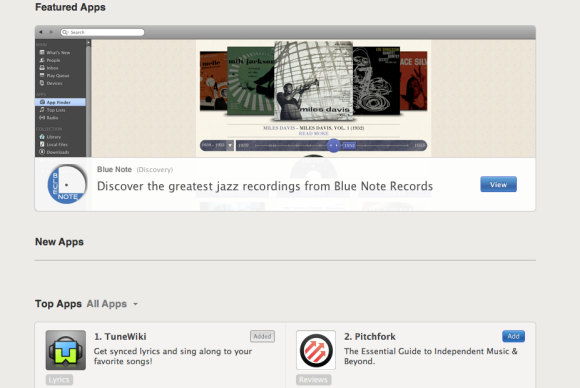Select the Milt Jackson album cover
580x388 pixels.
pos(250,81)
